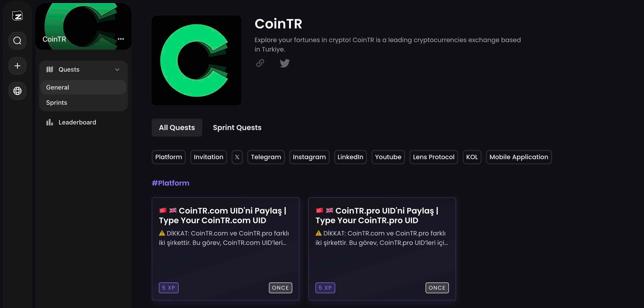Viewport: 644px width, 308px height.
Task: Click the plus/create icon in sidebar
Action: (x=17, y=66)
